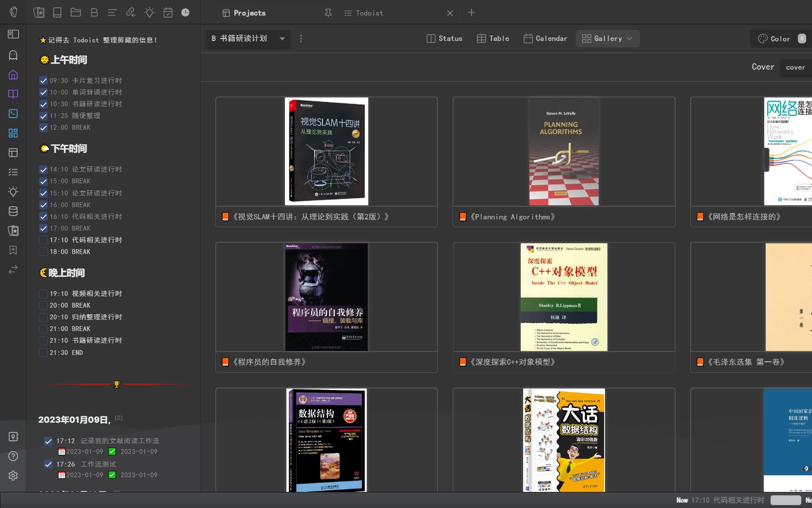Click the pin icon on Projects tab
Screen dimensions: 812x508
(x=328, y=13)
